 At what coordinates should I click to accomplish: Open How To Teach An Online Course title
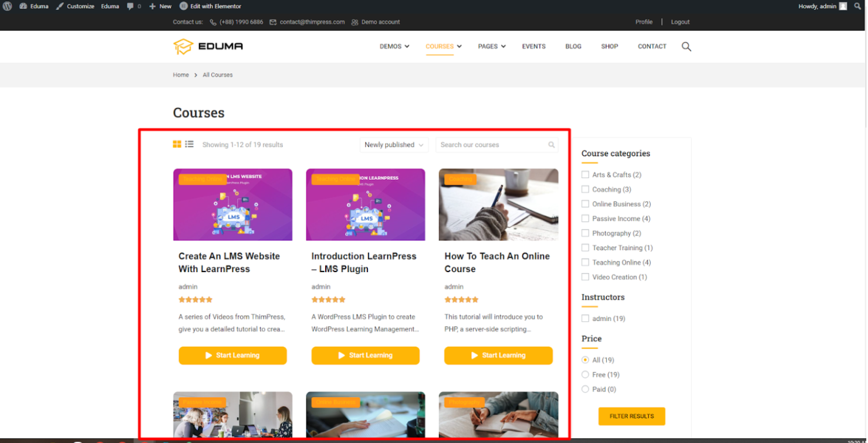(497, 263)
